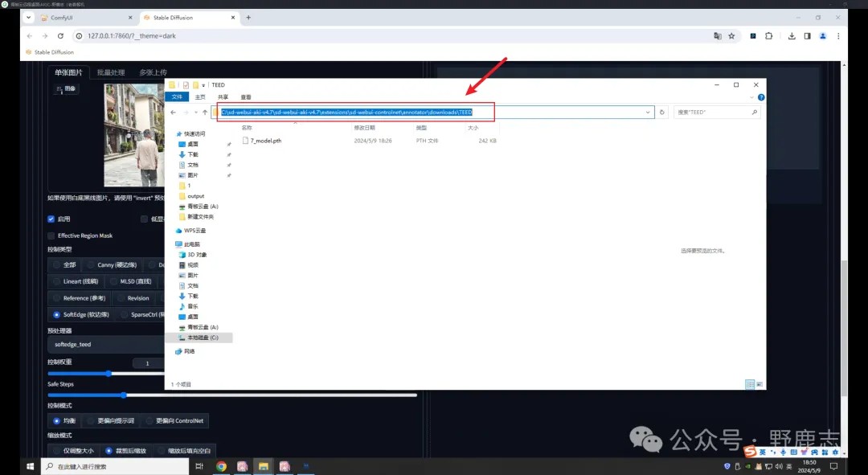This screenshot has height=475, width=868.
Task: Switch Explorer to details view icon
Action: click(x=750, y=384)
